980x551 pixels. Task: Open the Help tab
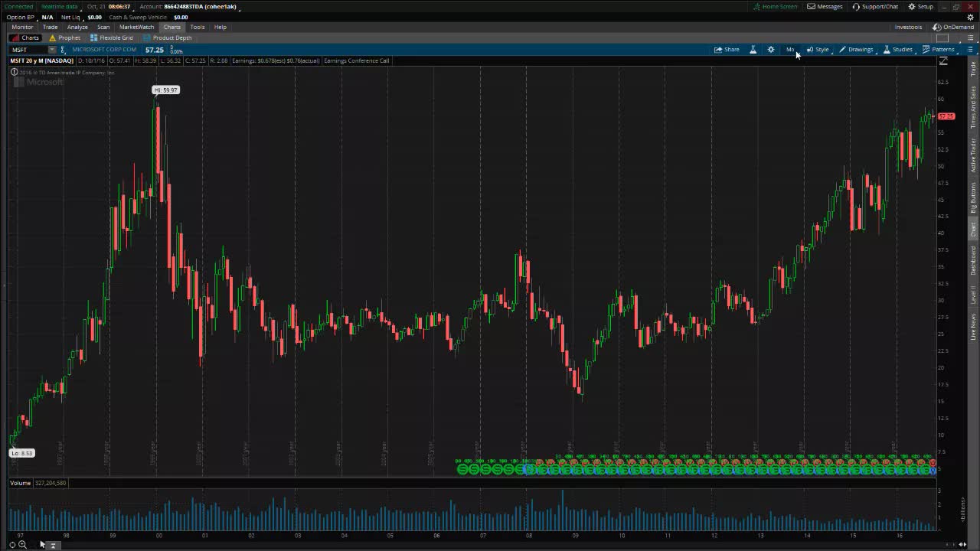[220, 27]
